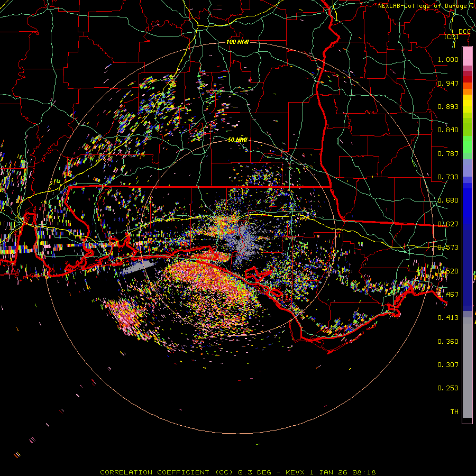Image resolution: width=476 pixels, height=476 pixels.
Task: Select the 0.307 legend value
Action: [448, 365]
